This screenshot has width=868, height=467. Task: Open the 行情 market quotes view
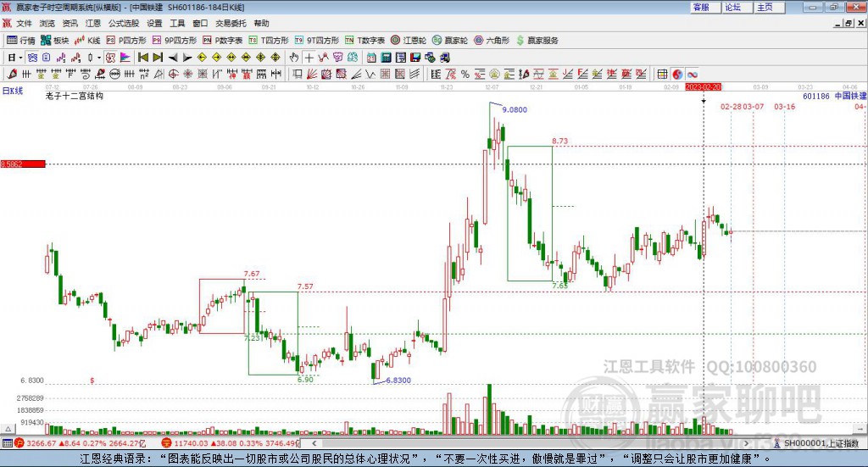[21, 41]
